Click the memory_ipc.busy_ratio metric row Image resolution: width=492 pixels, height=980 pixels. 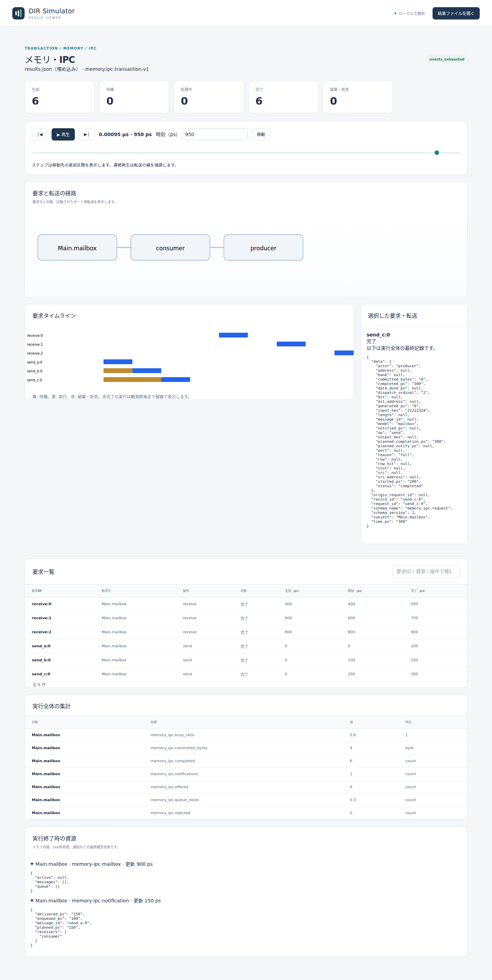[246, 735]
